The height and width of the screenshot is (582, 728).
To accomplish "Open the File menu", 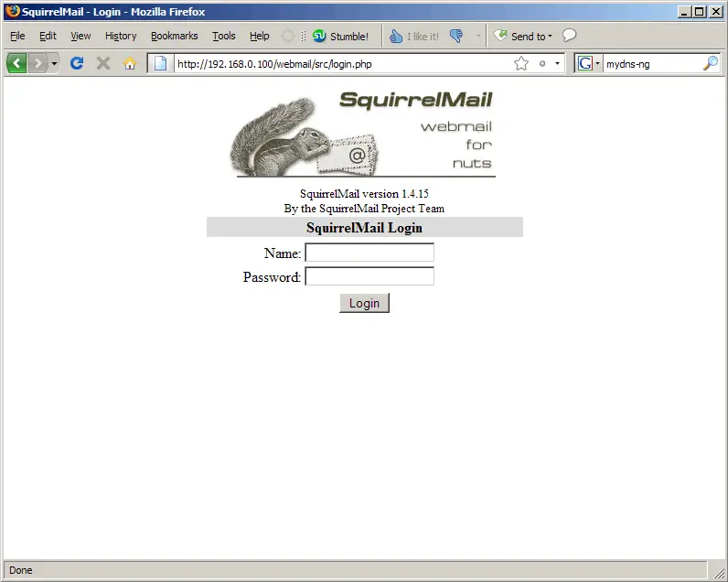I will [x=17, y=36].
